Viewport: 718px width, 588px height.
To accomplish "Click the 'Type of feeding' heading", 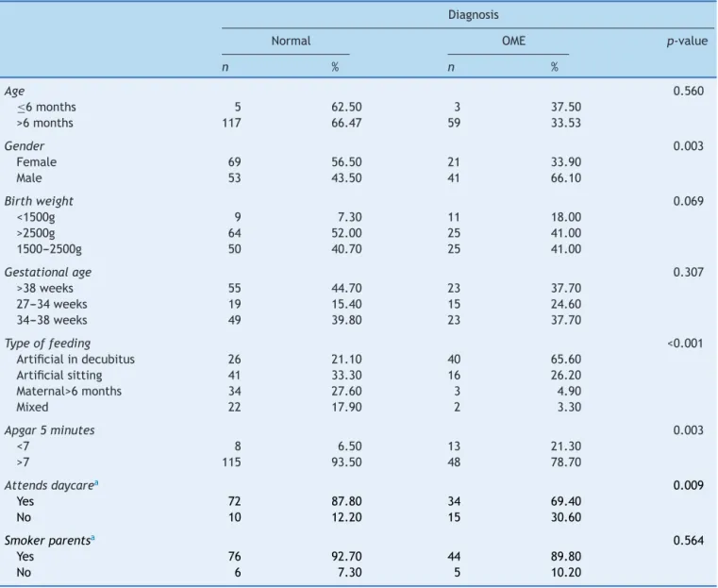I will (x=47, y=343).
